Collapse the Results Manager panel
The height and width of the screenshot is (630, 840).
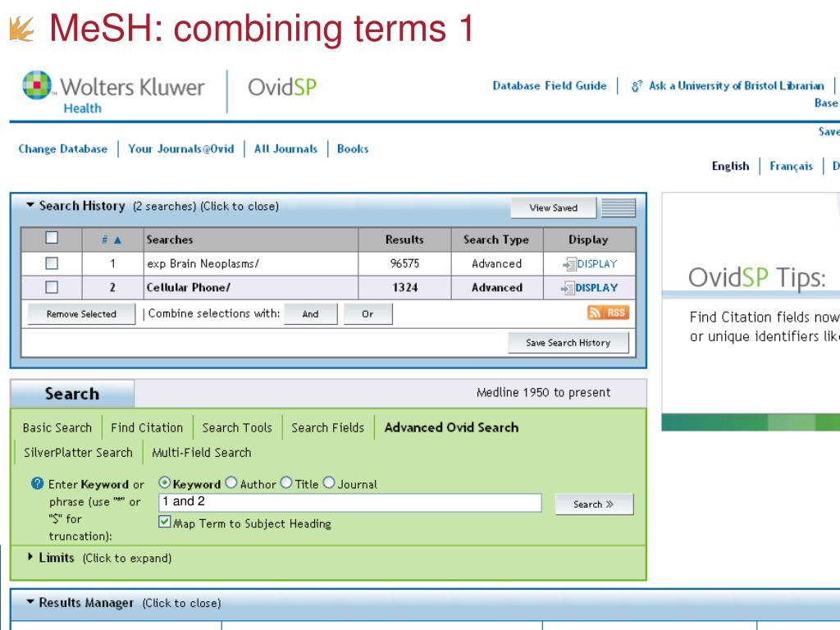(30, 602)
